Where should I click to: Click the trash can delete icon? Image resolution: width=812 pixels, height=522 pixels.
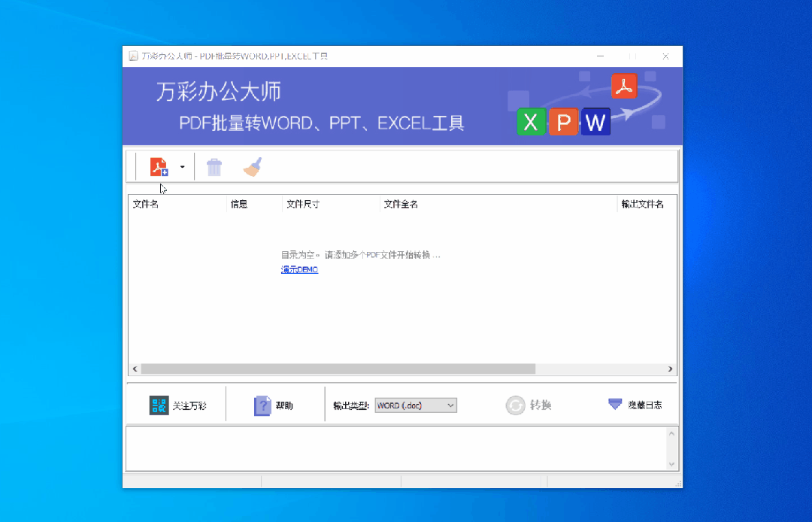[214, 167]
